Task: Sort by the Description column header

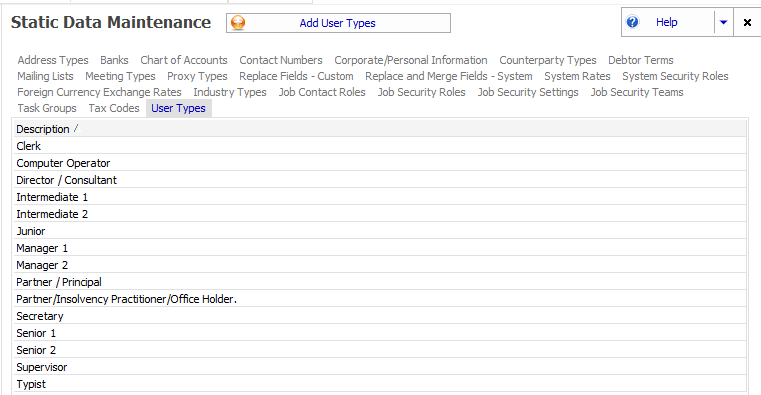Action: pyautogui.click(x=380, y=129)
